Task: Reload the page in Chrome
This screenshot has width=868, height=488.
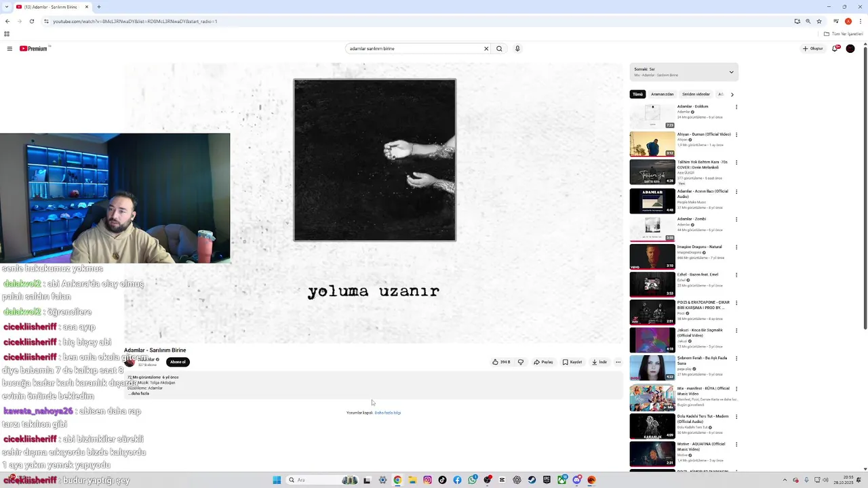Action: (31, 21)
